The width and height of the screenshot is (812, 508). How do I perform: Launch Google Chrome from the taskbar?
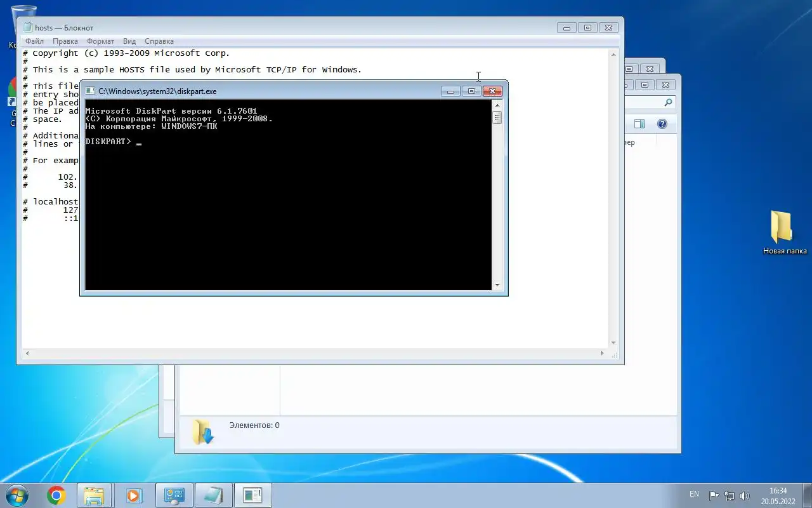(56, 495)
